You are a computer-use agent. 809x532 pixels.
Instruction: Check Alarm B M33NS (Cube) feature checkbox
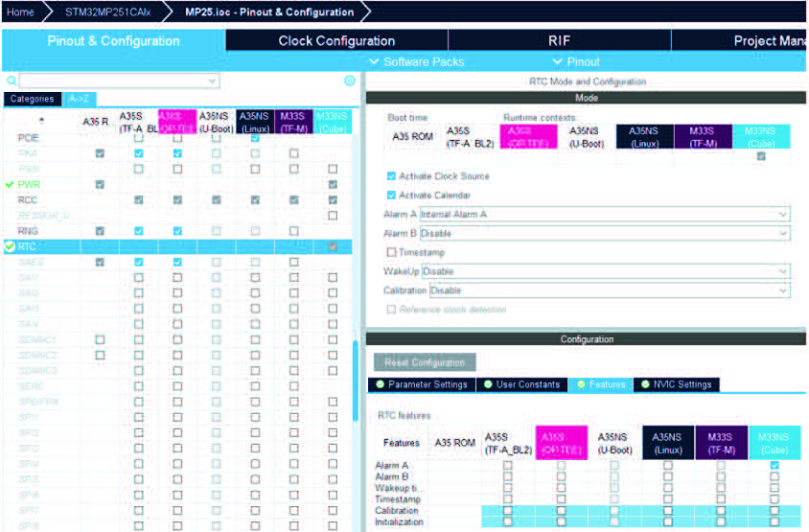774,476
